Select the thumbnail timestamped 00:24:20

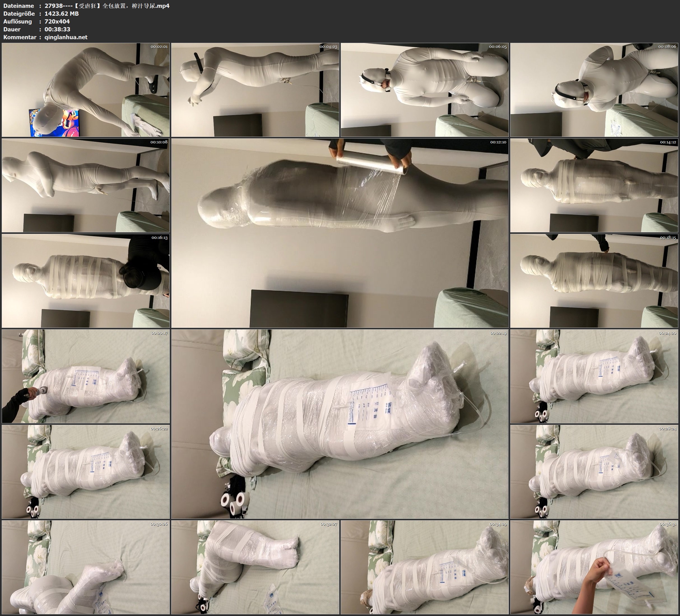click(x=594, y=376)
